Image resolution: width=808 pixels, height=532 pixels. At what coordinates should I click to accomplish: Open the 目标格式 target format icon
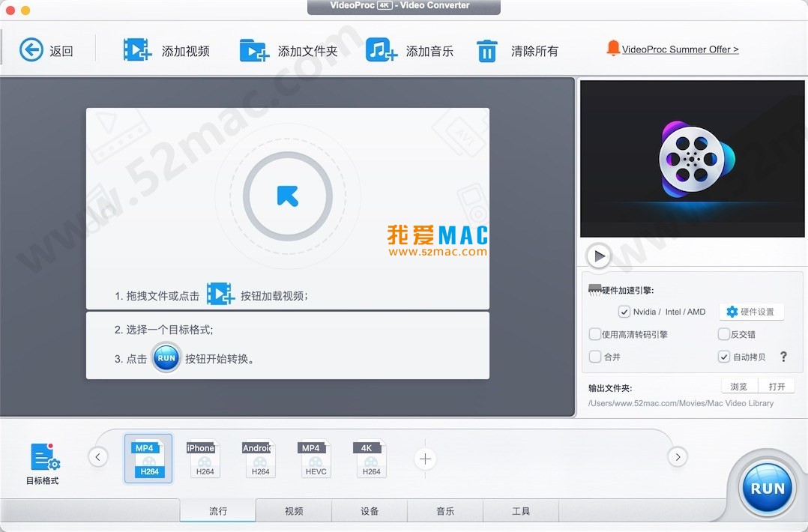pyautogui.click(x=45, y=457)
